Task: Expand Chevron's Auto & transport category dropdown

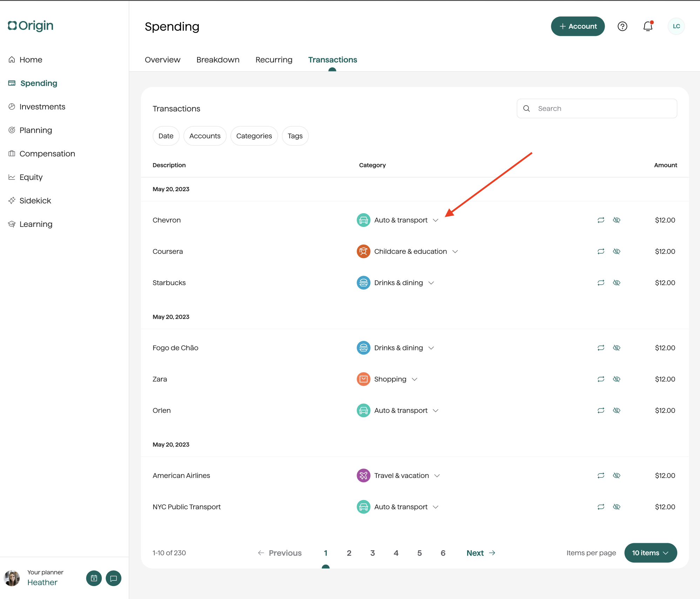Action: pos(436,220)
